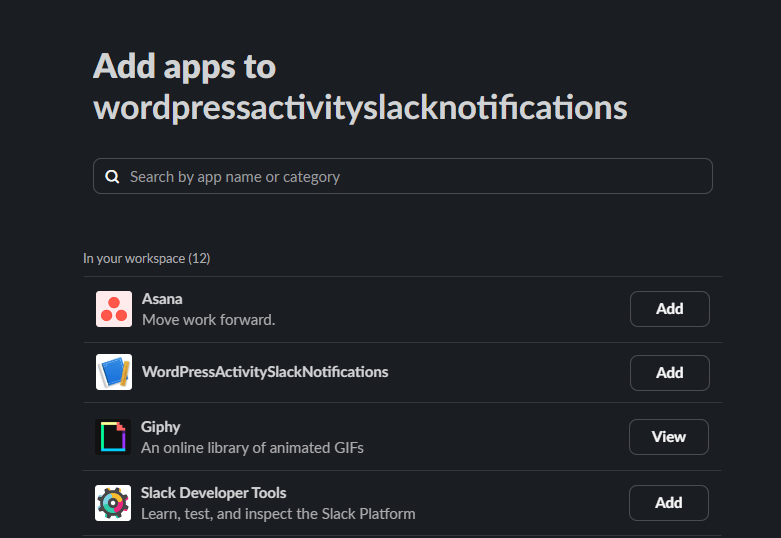
Task: Click the 'In your workspace (12)' label
Action: click(x=146, y=259)
